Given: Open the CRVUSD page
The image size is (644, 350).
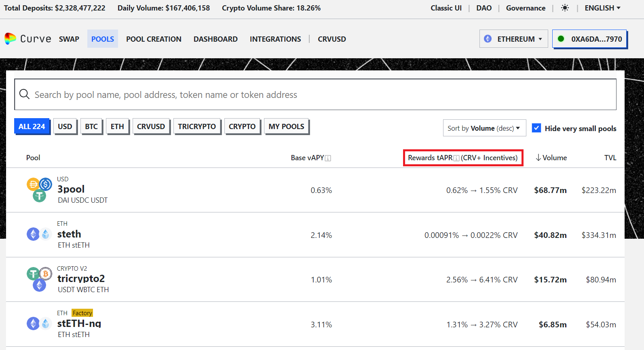Looking at the screenshot, I should (332, 39).
